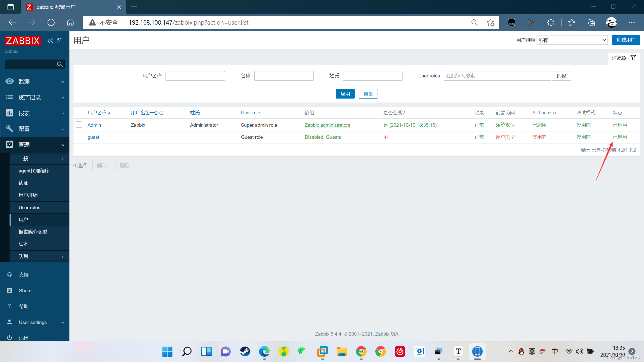Open 用户群组 menu item in sidebar

click(39, 195)
